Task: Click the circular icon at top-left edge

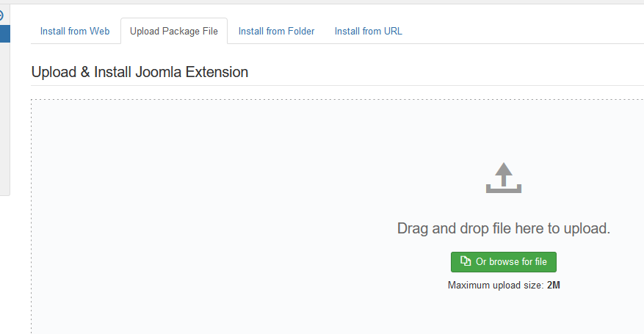Action: [1, 15]
